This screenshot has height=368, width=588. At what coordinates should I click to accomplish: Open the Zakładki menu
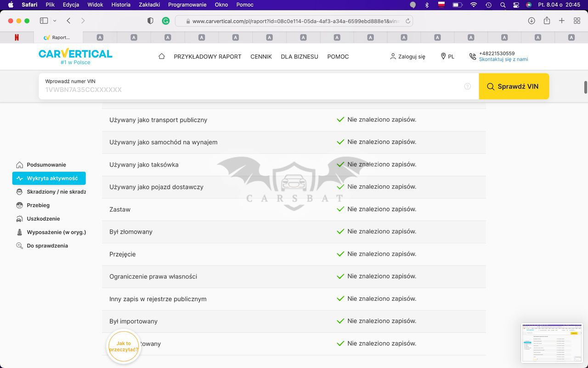(x=149, y=5)
